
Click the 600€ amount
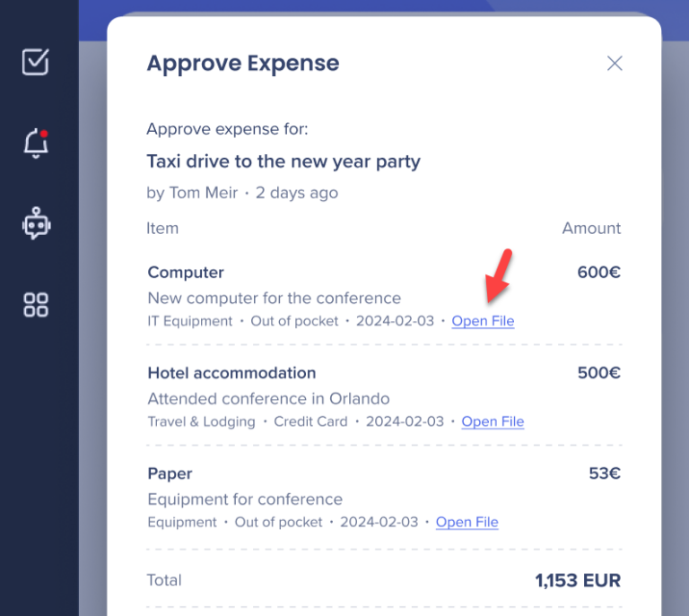click(x=598, y=273)
